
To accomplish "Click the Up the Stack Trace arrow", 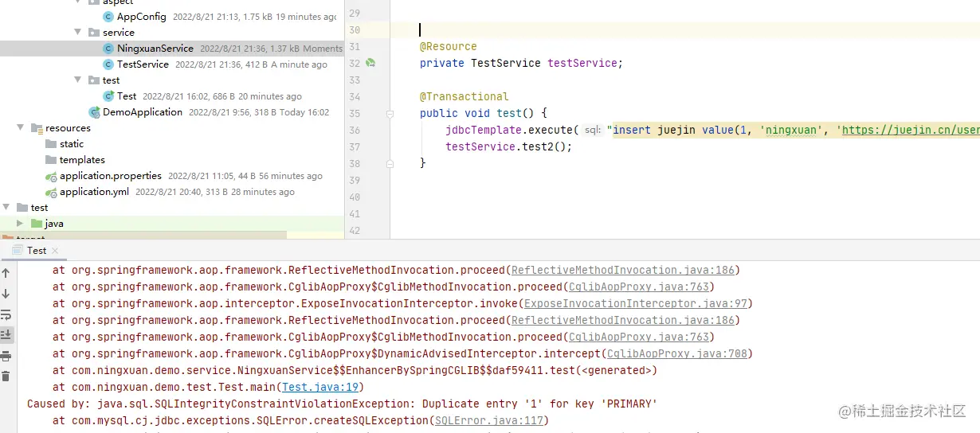I will 6,273.
